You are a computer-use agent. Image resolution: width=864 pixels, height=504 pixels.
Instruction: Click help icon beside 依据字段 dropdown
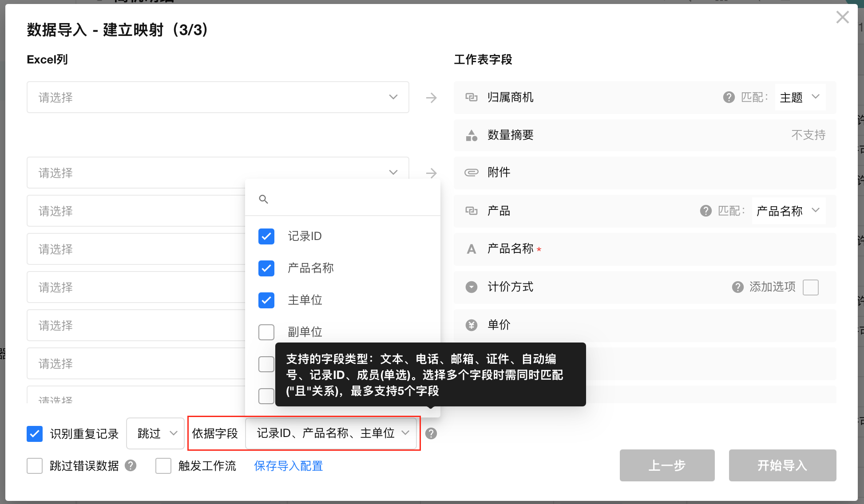pos(431,433)
